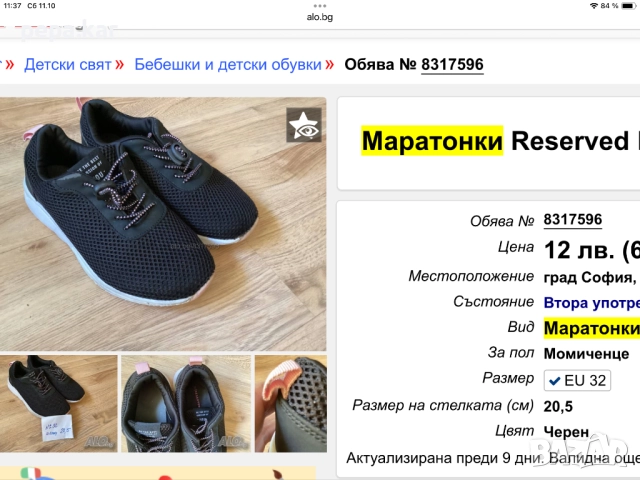Click the highlighted Маратонки type value
640x480 pixels.
coord(591,328)
